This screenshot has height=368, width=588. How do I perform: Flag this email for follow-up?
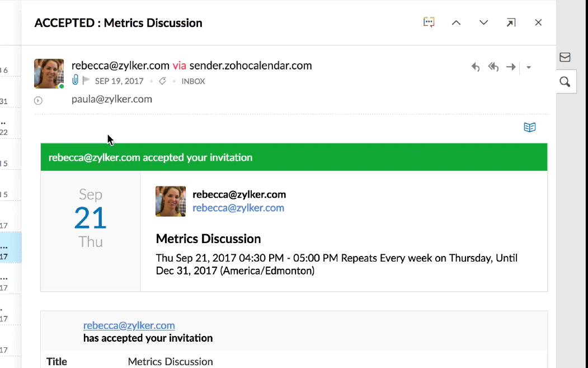85,80
